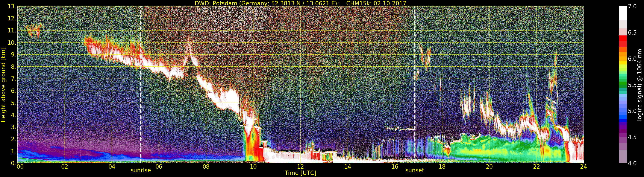Click time-axis tick label '06'
Viewport: 644px width, 177px height.
tap(159, 166)
